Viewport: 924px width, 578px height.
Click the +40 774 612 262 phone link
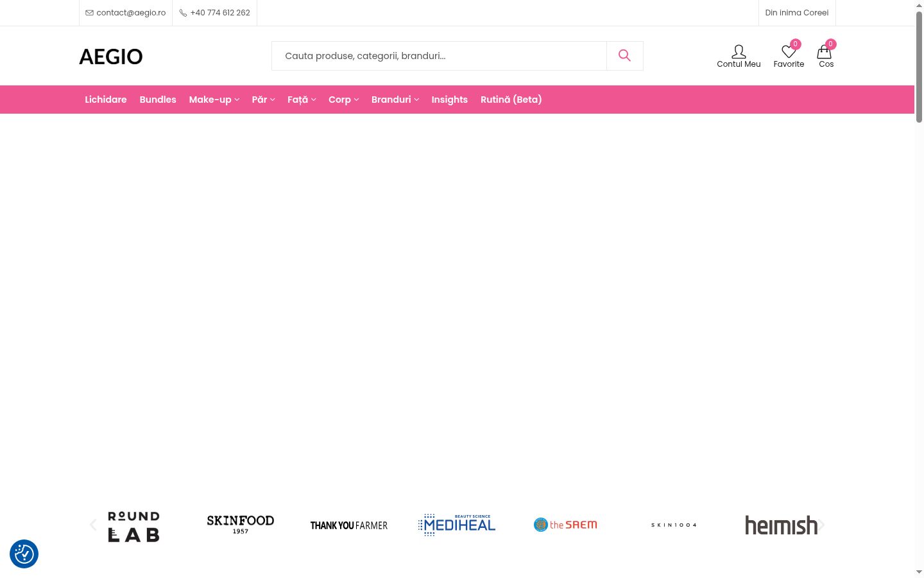(215, 13)
